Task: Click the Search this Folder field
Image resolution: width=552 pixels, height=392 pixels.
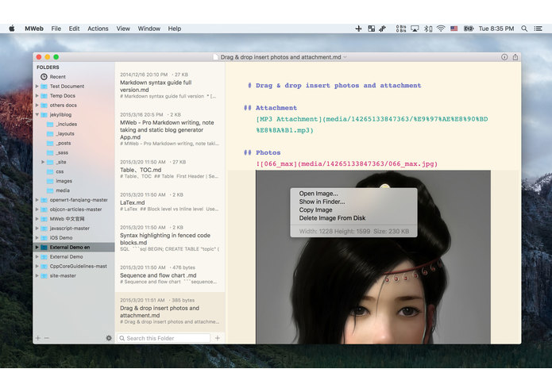Action: click(x=164, y=338)
